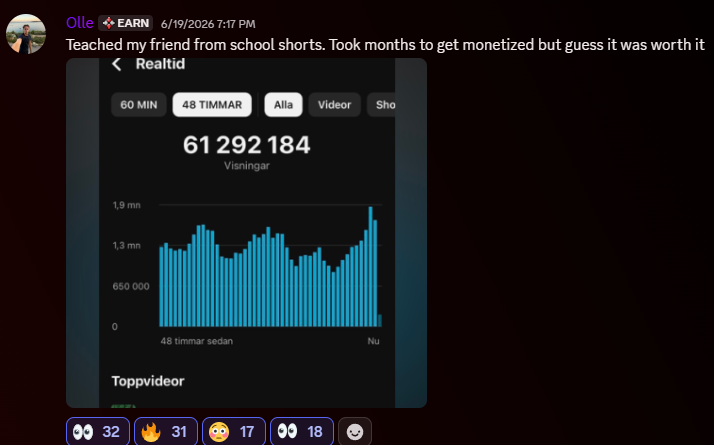The height and width of the screenshot is (445, 714).
Task: Select the 48 TIMMAR time range
Action: coord(212,105)
